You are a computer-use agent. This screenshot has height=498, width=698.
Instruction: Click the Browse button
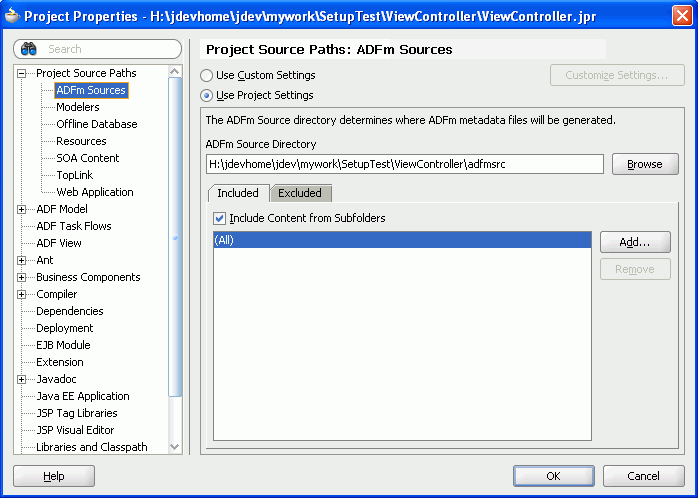tap(645, 164)
